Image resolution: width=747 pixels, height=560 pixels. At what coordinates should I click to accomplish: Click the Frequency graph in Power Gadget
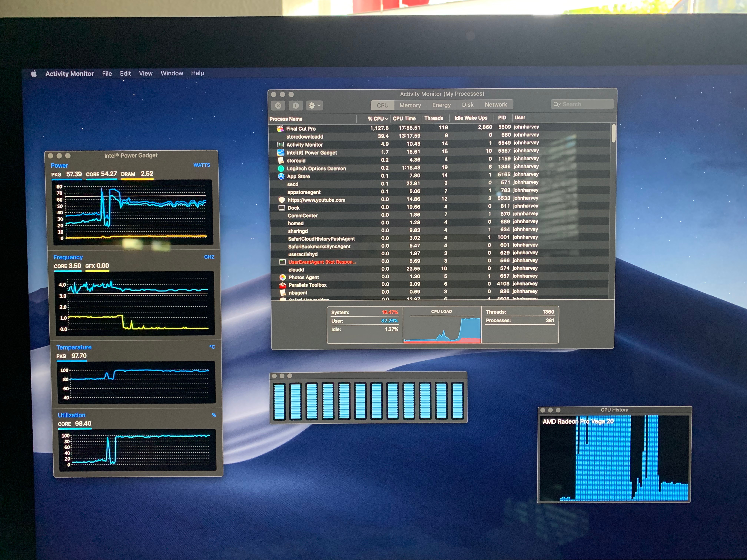pyautogui.click(x=134, y=303)
